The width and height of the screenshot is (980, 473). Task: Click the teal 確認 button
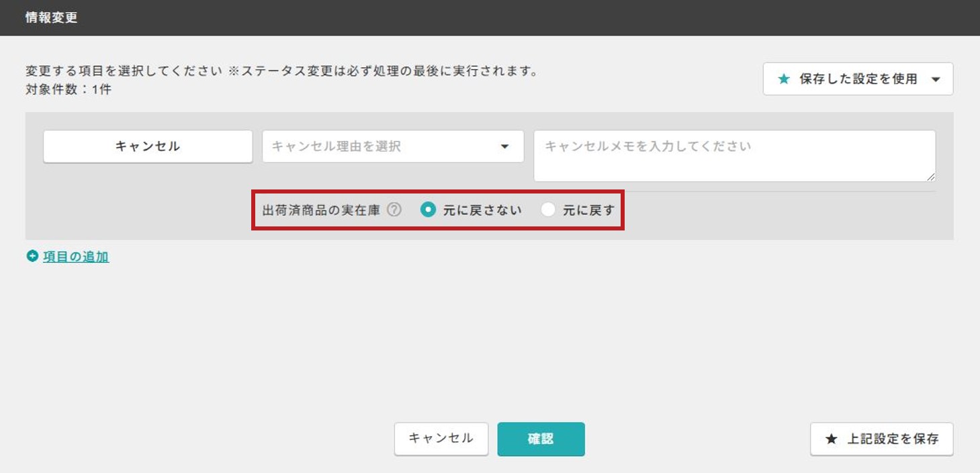point(541,439)
